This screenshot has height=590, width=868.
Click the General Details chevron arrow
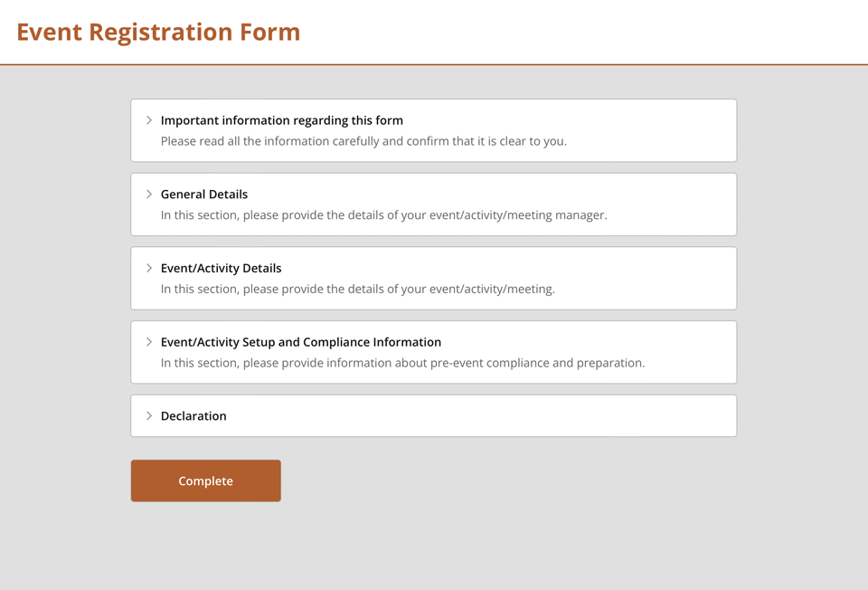[149, 195]
